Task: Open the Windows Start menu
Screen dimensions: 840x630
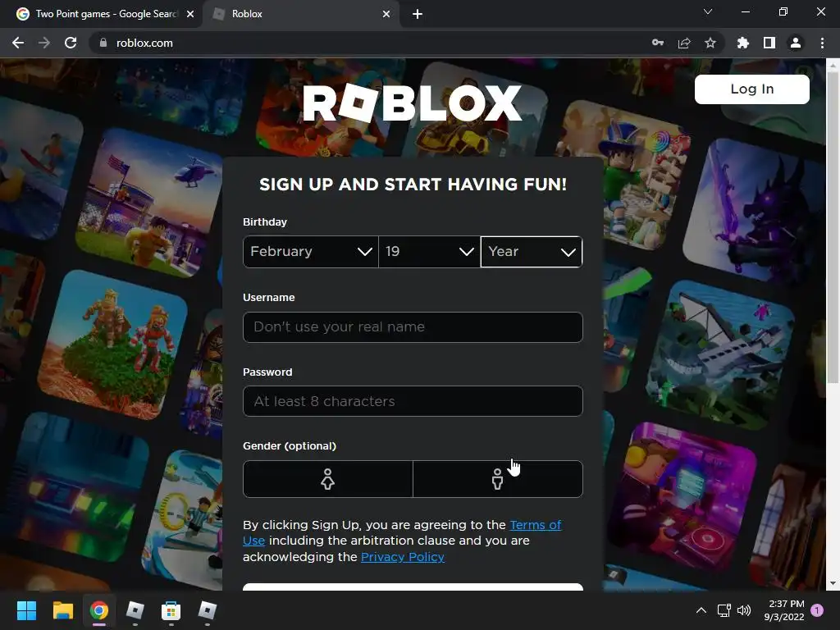Action: coord(26,610)
